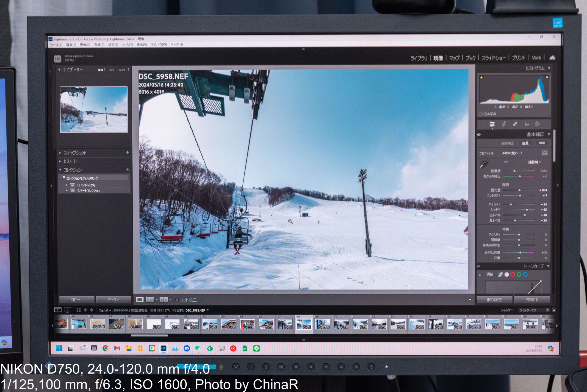This screenshot has height=392, width=587.
Task: Click the cloud sync status icon
Action: coord(552,58)
